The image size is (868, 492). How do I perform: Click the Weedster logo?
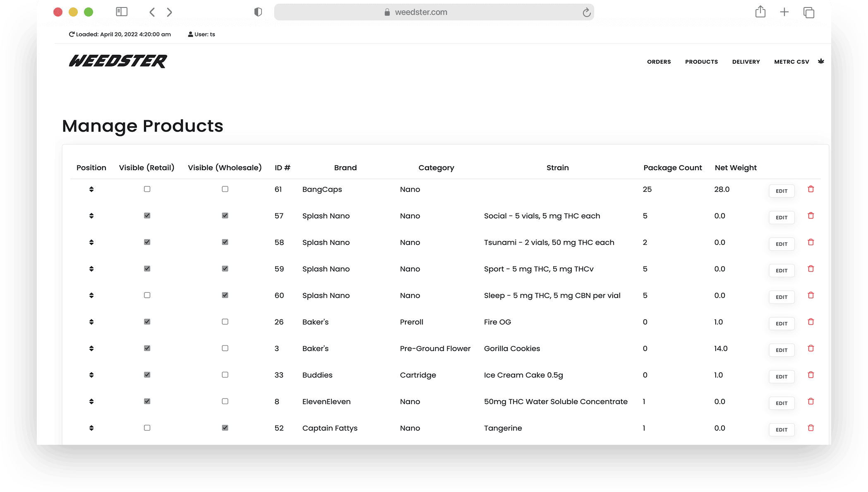118,61
